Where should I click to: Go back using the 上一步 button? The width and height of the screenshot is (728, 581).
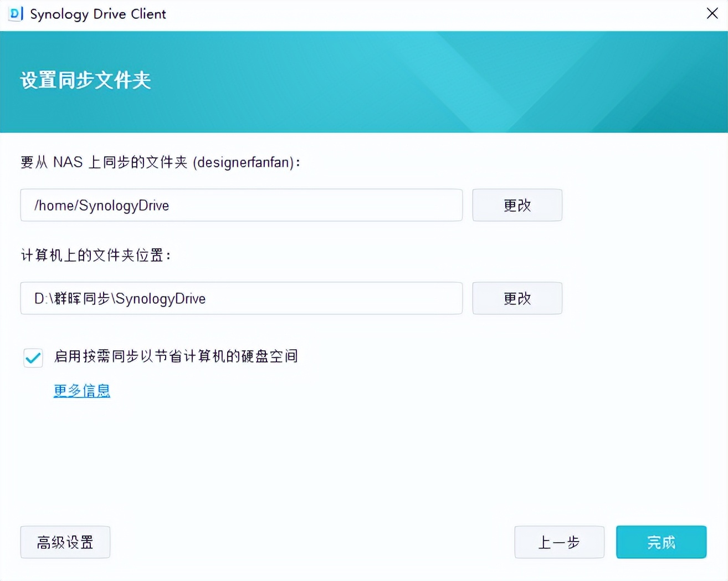click(559, 542)
